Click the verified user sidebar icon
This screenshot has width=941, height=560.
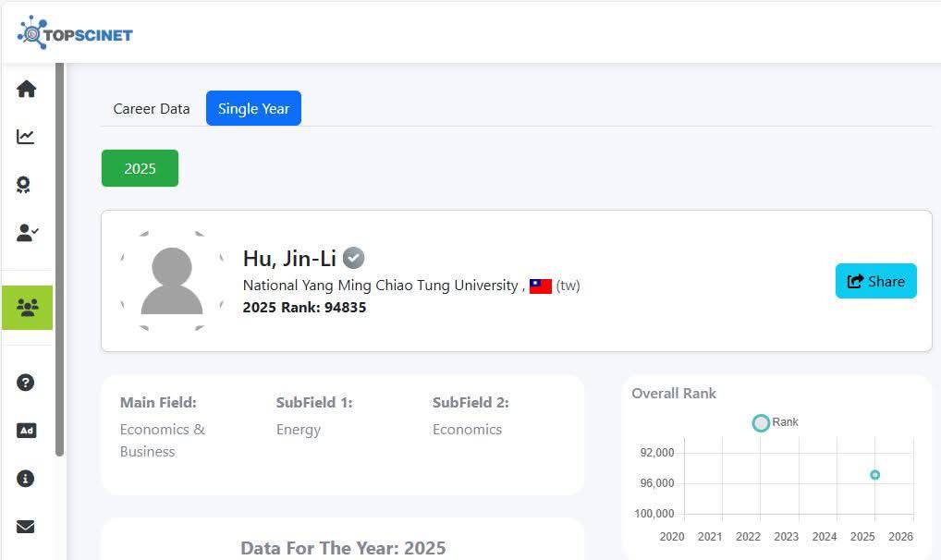tap(27, 233)
